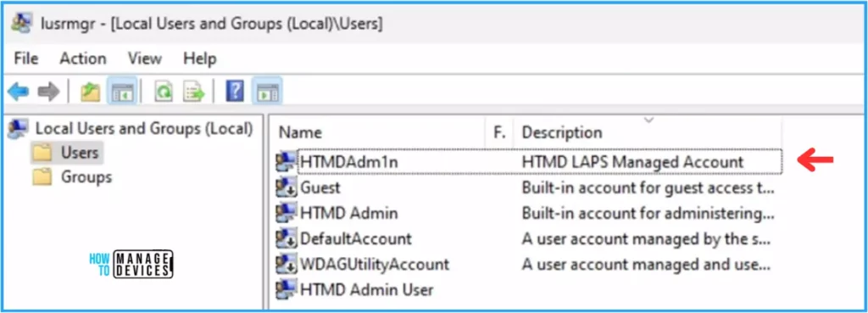Click the lusrmgr title bar app icon
Image resolution: width=868 pixels, height=313 pixels.
point(21,24)
